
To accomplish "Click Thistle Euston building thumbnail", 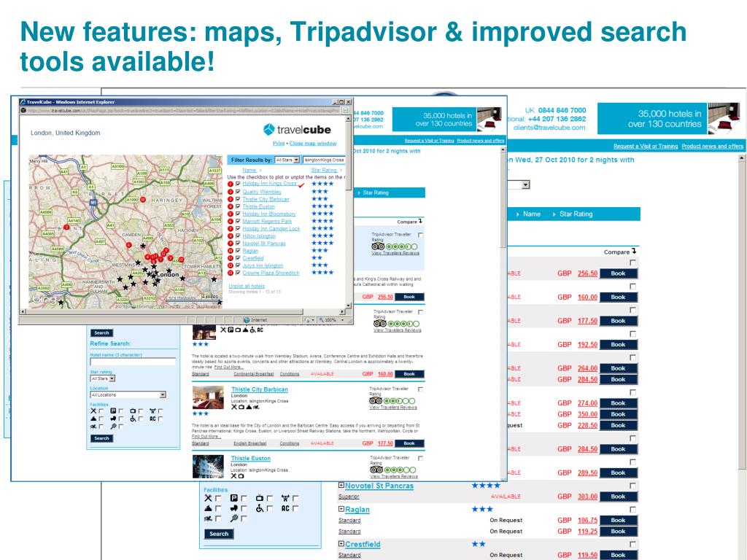I will pyautogui.click(x=208, y=467).
